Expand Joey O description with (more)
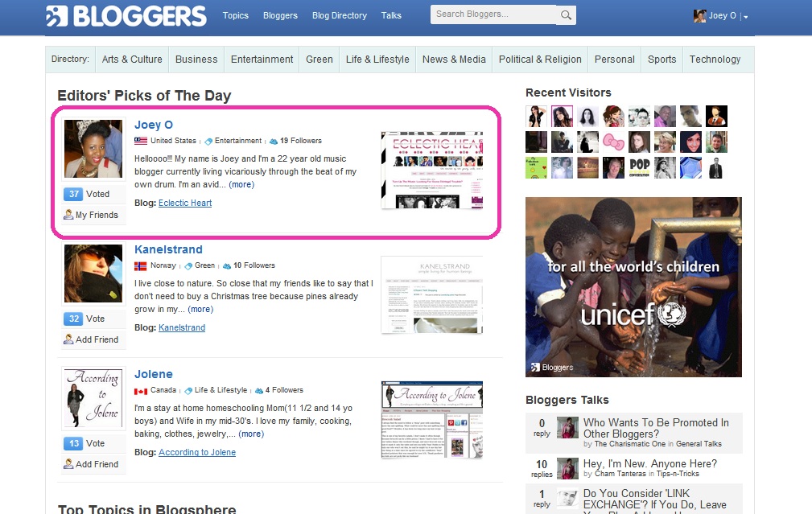The width and height of the screenshot is (812, 514). (x=241, y=184)
